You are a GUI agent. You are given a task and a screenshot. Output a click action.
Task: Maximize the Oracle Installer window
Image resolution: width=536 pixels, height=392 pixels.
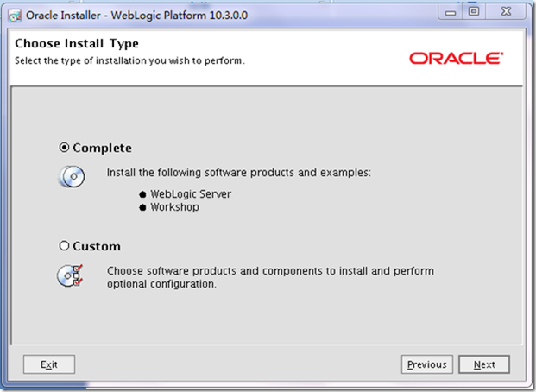coord(474,11)
